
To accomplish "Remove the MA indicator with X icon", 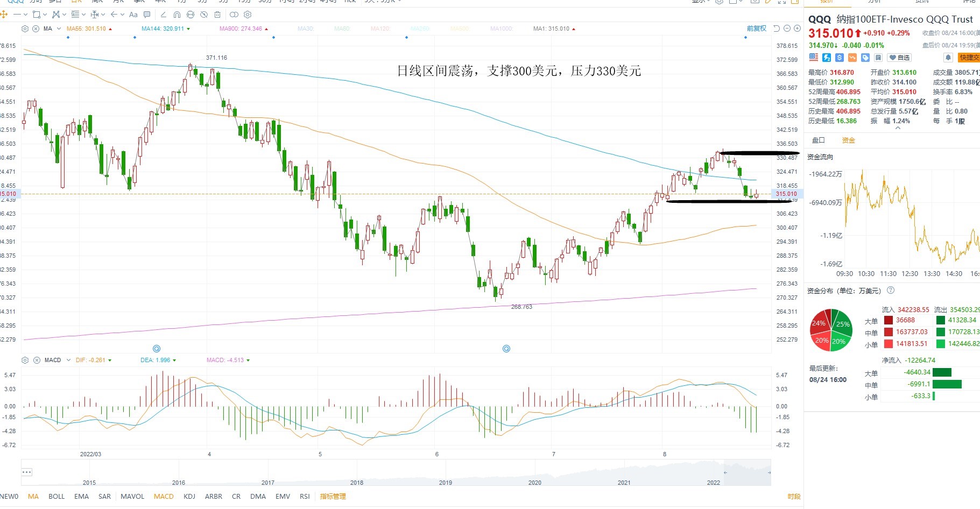I will [x=36, y=29].
